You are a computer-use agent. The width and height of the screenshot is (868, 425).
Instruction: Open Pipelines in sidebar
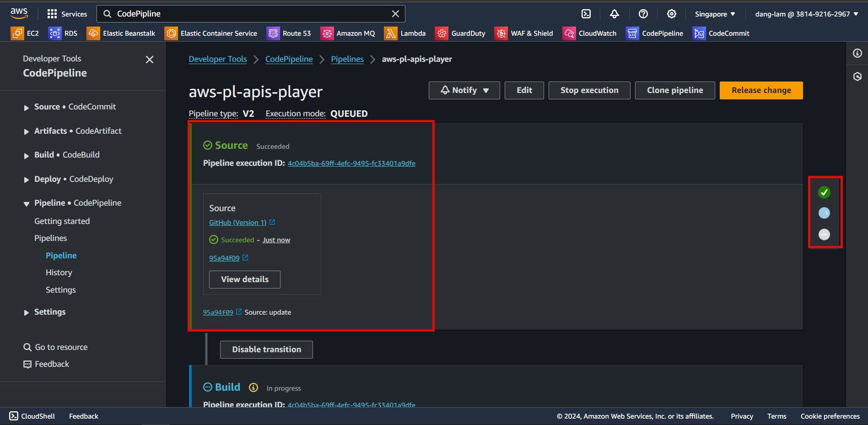coord(51,238)
